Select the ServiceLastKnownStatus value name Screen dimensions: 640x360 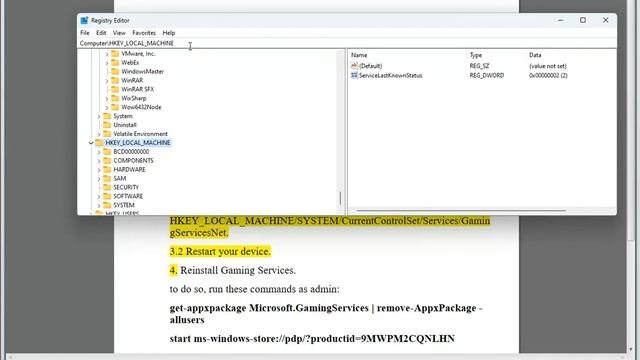(x=391, y=76)
